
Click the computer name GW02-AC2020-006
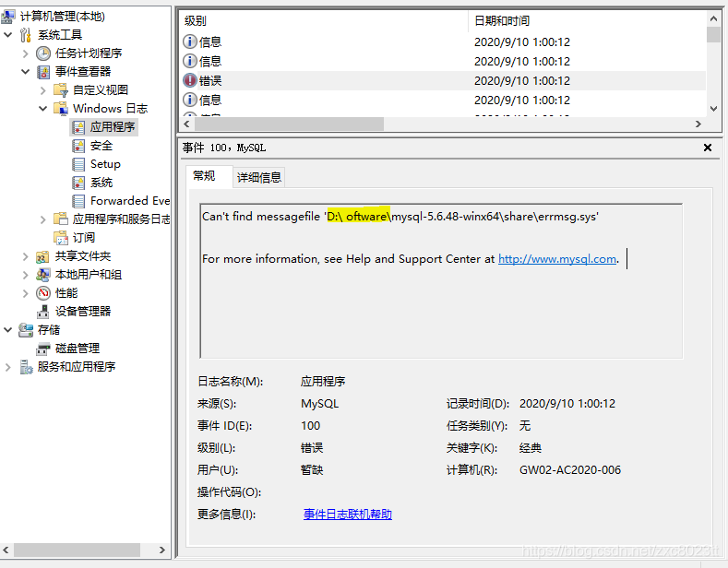click(570, 470)
